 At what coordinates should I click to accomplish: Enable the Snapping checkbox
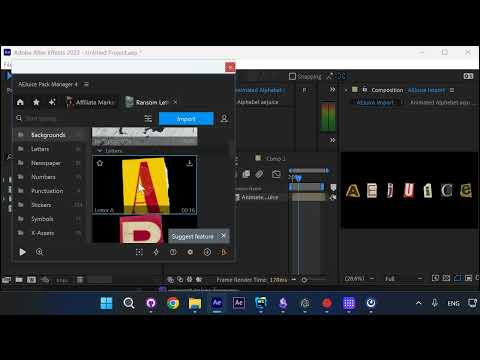pos(292,76)
